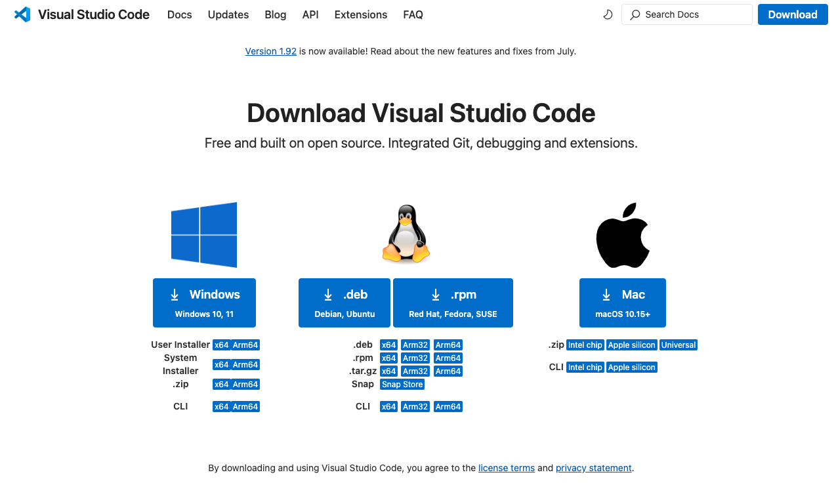Click the Linux penguin logo
The height and width of the screenshot is (504, 836).
406,234
